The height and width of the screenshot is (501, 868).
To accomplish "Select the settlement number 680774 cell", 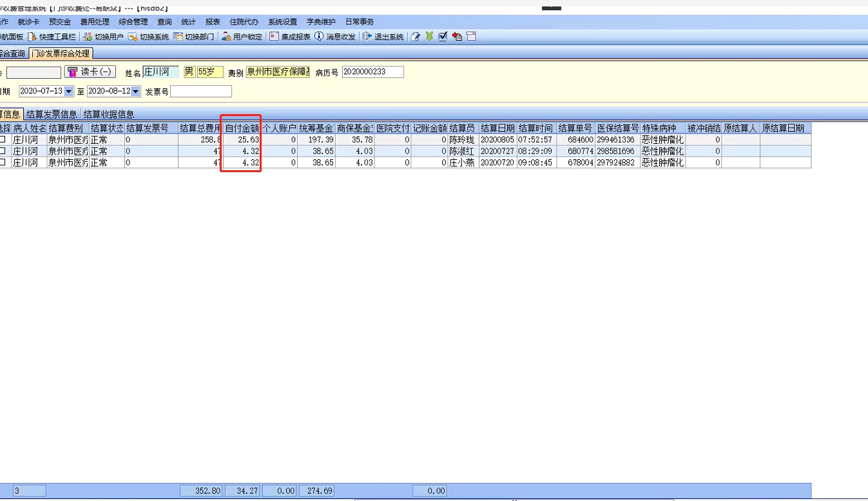I will (575, 151).
